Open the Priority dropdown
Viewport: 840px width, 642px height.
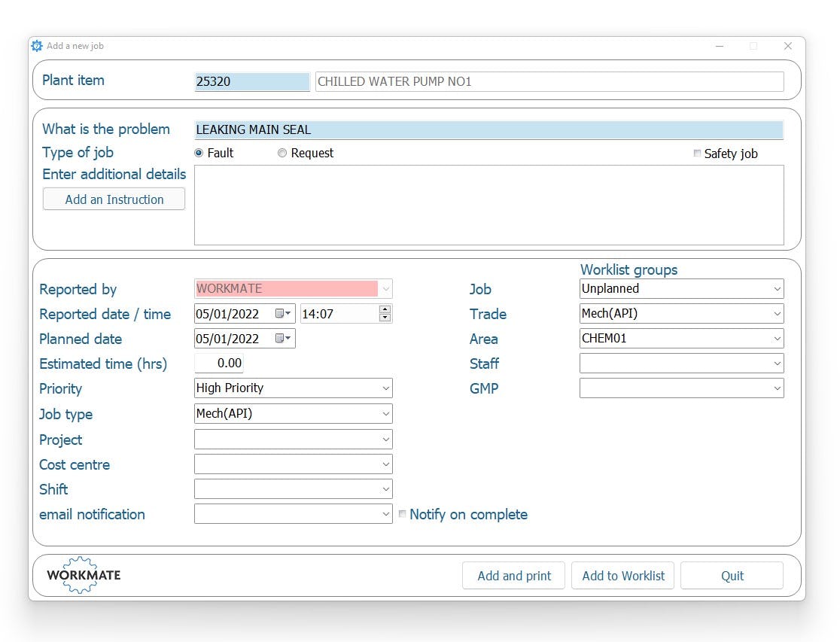(x=385, y=388)
